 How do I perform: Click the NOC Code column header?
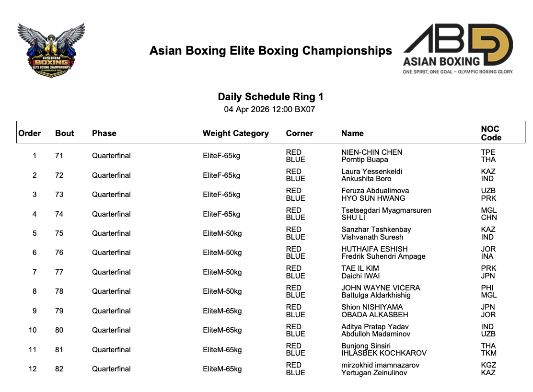pyautogui.click(x=491, y=133)
